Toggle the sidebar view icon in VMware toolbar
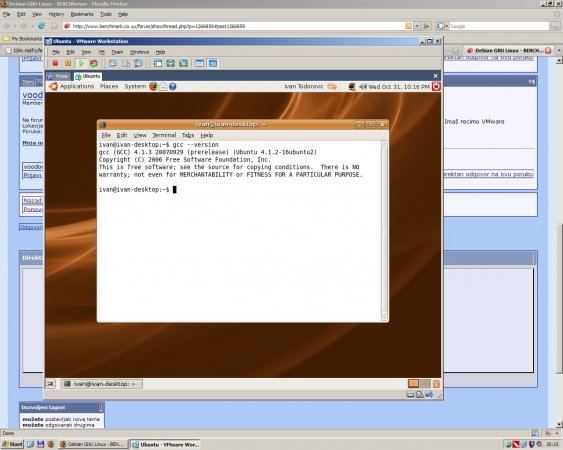Screen dimensions: 563x450 (x=158, y=64)
